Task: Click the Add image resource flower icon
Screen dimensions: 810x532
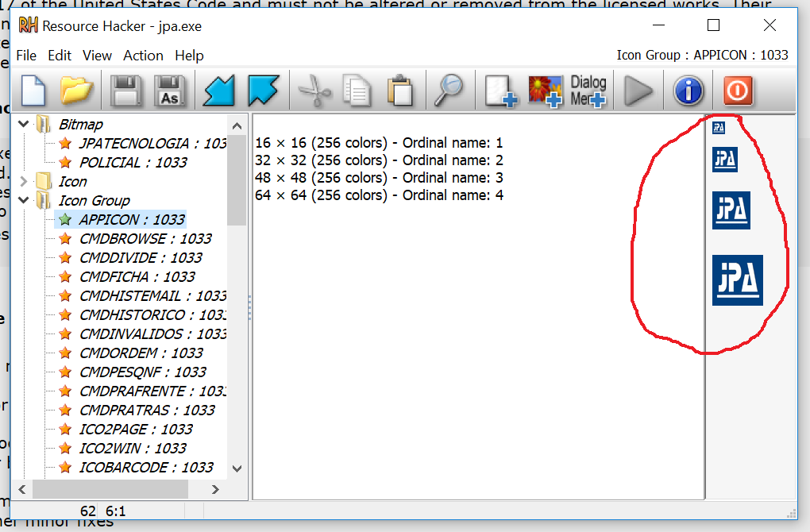Action: click(x=545, y=91)
